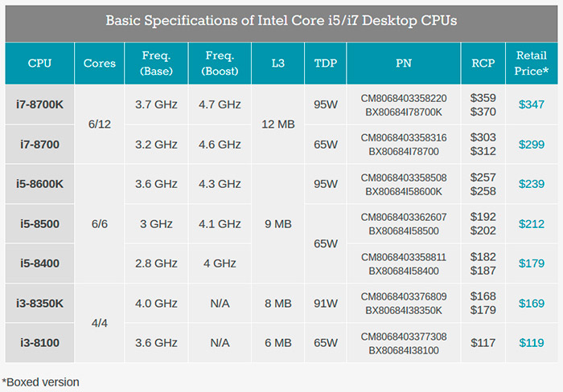The width and height of the screenshot is (563, 392).
Task: Click part number BX80684I58400
Action: pos(404,271)
